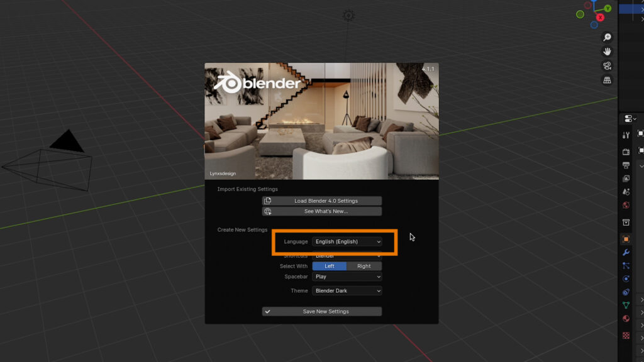Open the Object Data green triangle tab
The height and width of the screenshot is (362, 644).
coord(626,305)
